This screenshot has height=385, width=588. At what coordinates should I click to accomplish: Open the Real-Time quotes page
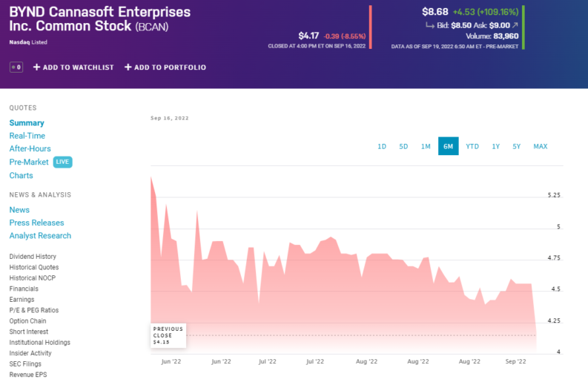pos(27,136)
